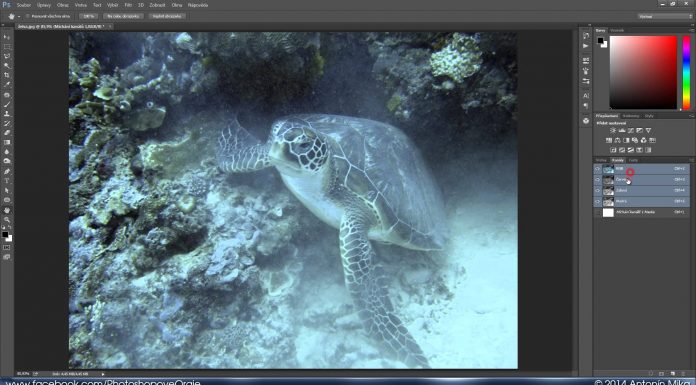Screen dimensions: 696x385
Task: Open Adjustments panel options menu
Action: [692, 116]
